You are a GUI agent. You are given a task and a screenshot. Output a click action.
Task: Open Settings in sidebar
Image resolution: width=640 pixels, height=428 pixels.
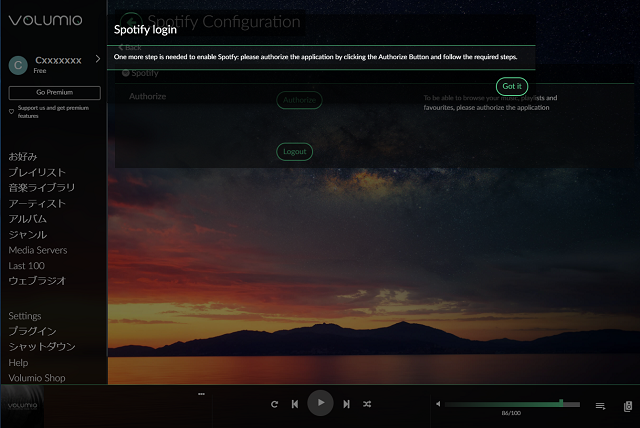[25, 316]
